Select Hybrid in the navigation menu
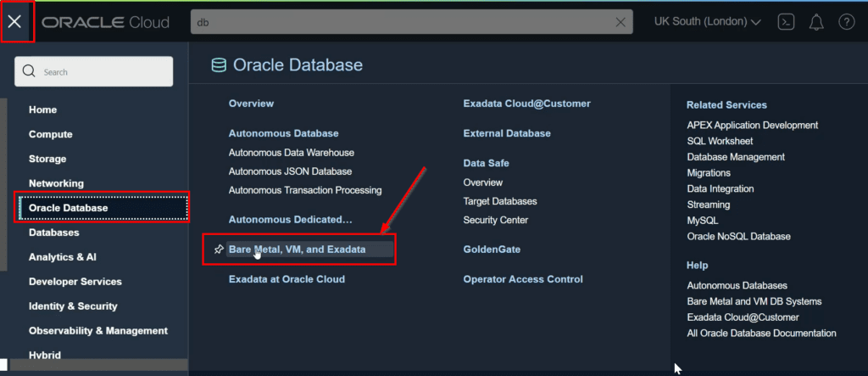 point(45,355)
